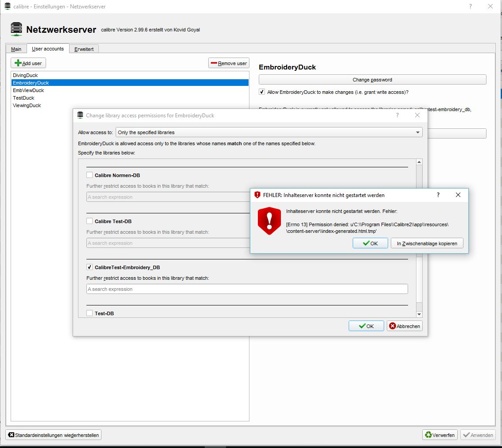502x448 pixels.
Task: Click the Abbrechen button
Action: point(405,326)
